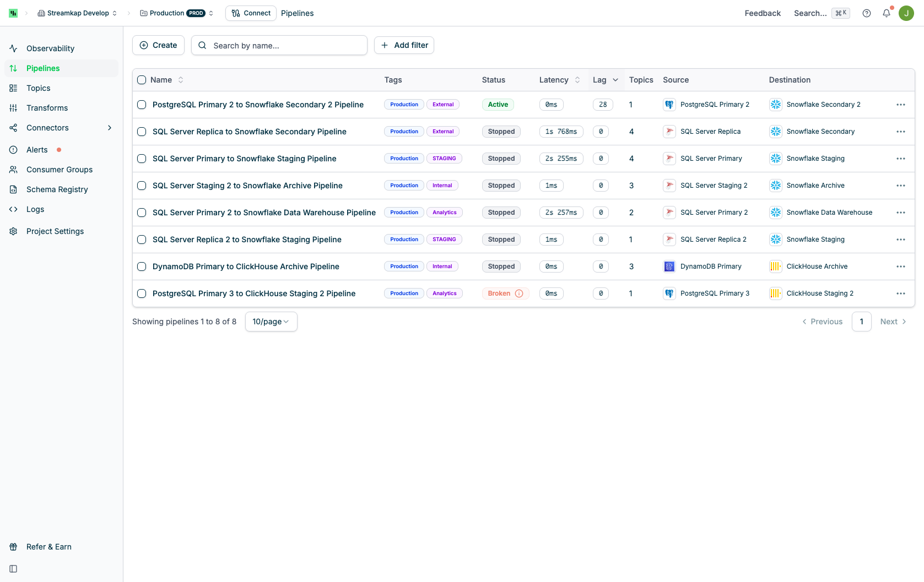Open more actions for SQL Server Replica 2 pipeline

click(x=901, y=240)
